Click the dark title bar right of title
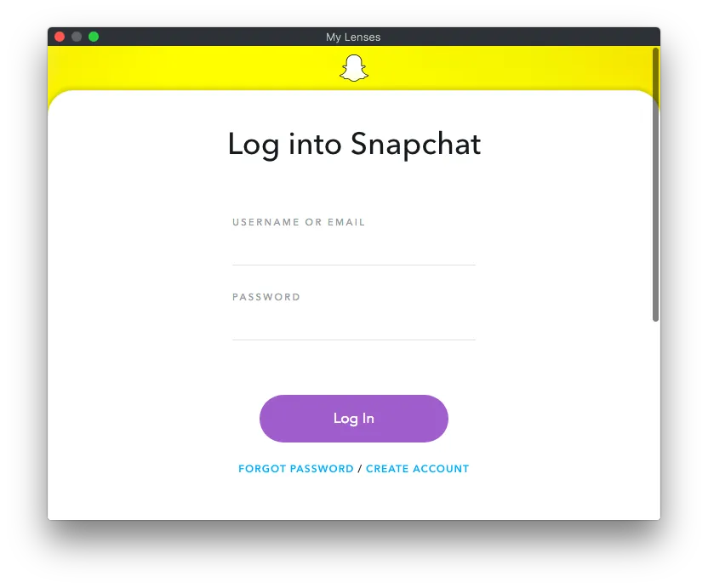The width and height of the screenshot is (708, 588). point(519,37)
